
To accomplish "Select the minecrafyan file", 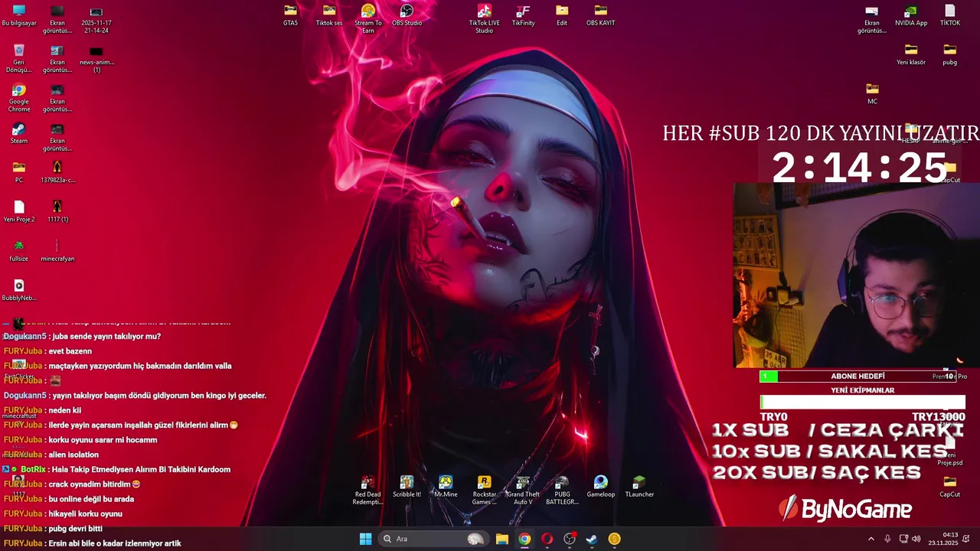I will tap(57, 250).
